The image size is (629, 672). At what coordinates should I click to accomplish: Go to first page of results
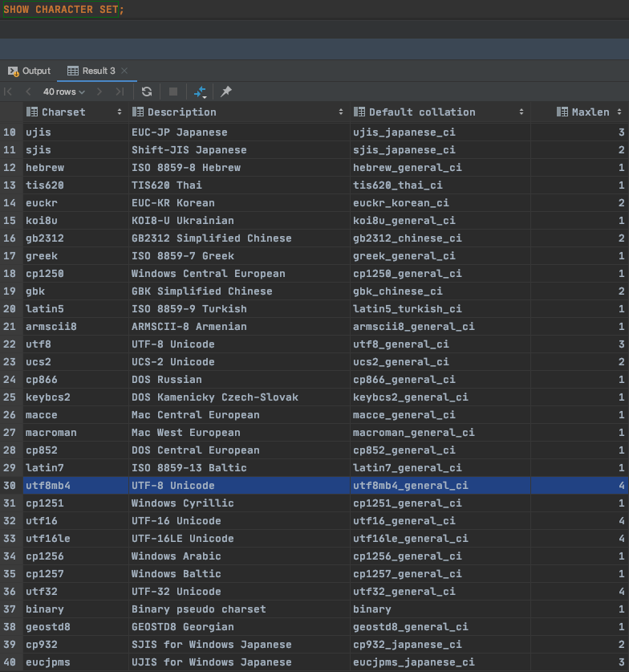(8, 92)
